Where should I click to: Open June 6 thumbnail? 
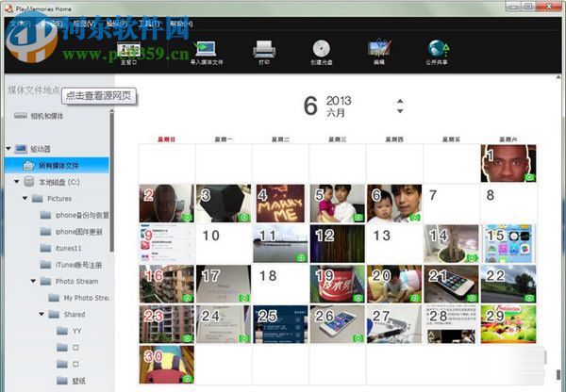pyautogui.click(x=394, y=204)
